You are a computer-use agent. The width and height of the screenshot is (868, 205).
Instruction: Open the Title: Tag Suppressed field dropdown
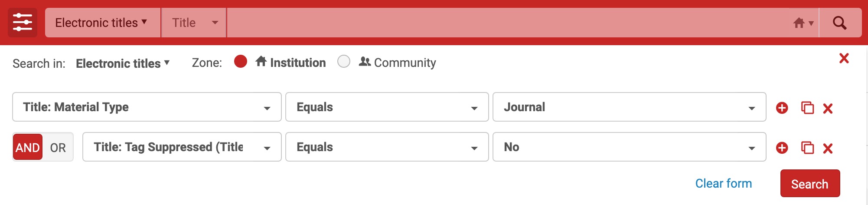coord(182,147)
